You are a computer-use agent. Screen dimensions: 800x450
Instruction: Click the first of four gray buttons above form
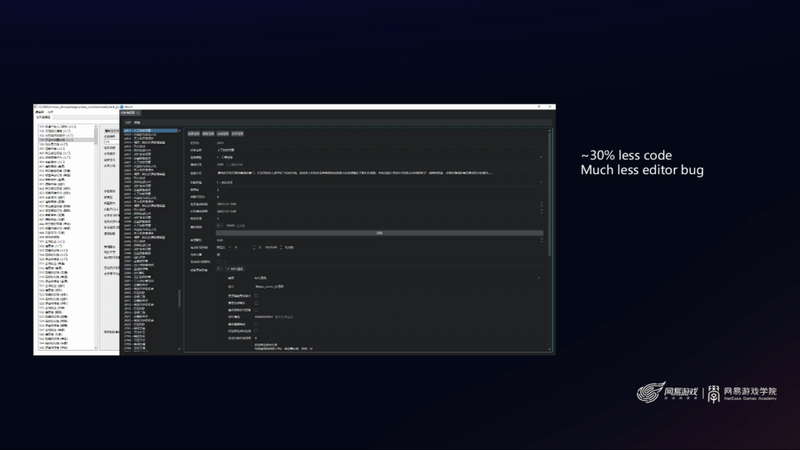tap(194, 134)
